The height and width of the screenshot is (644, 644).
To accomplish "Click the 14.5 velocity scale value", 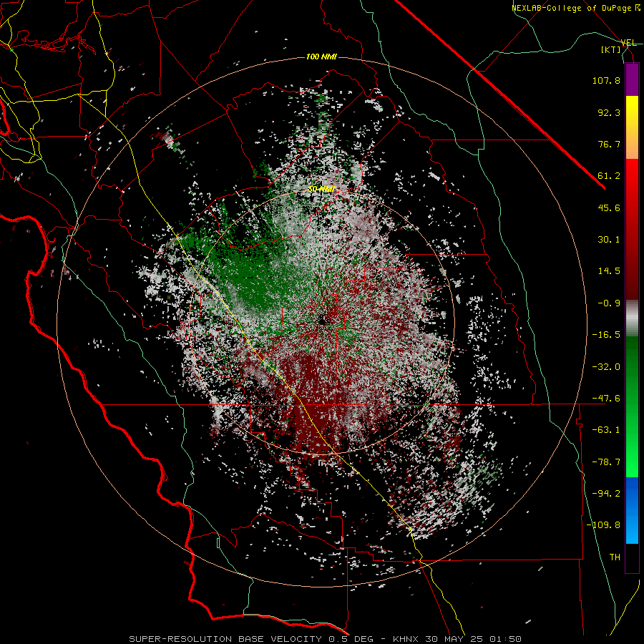I will [609, 271].
